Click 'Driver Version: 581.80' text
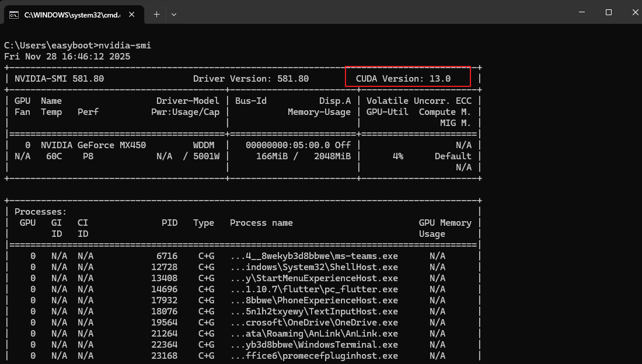Screen dimensions: 642x364 click(x=251, y=79)
